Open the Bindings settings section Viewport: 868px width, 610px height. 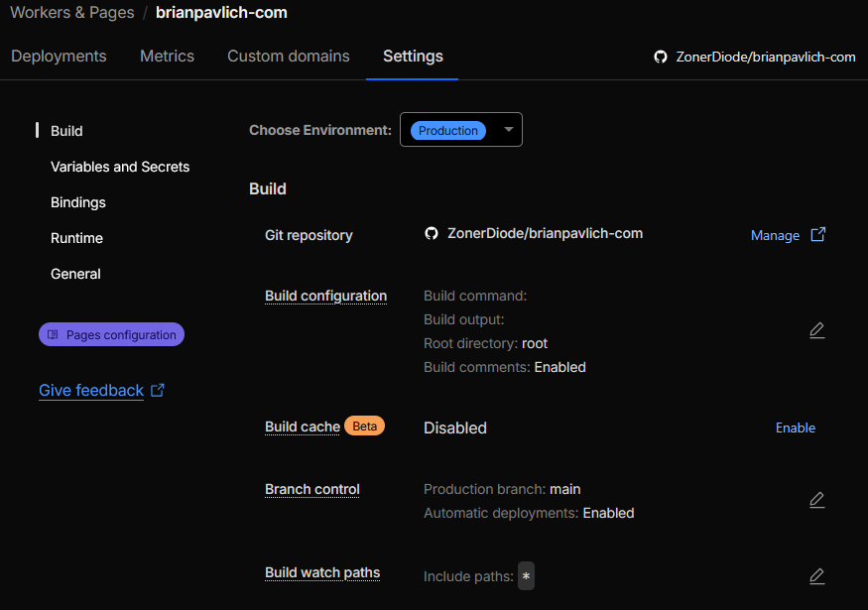click(75, 202)
